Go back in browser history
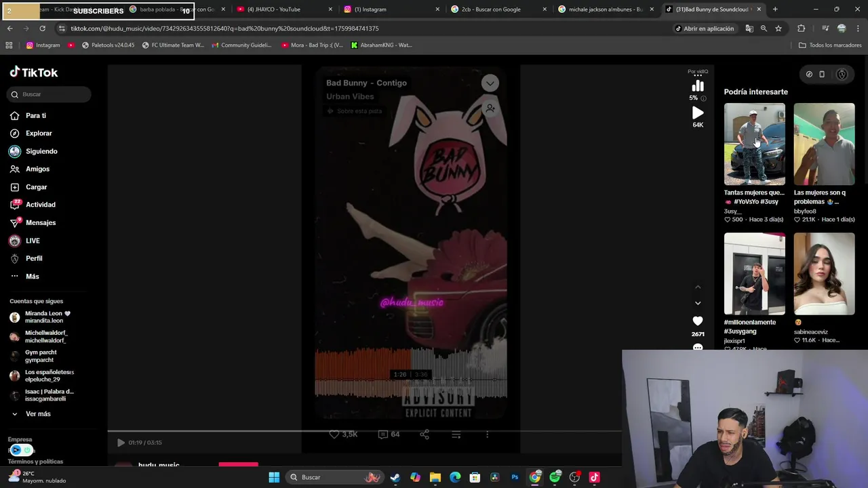The width and height of the screenshot is (868, 488). coord(9,28)
